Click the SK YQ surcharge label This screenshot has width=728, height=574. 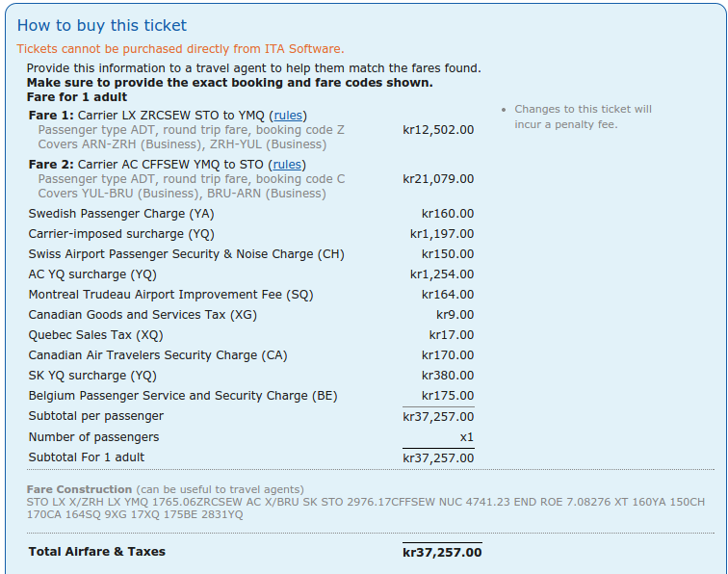tap(91, 376)
